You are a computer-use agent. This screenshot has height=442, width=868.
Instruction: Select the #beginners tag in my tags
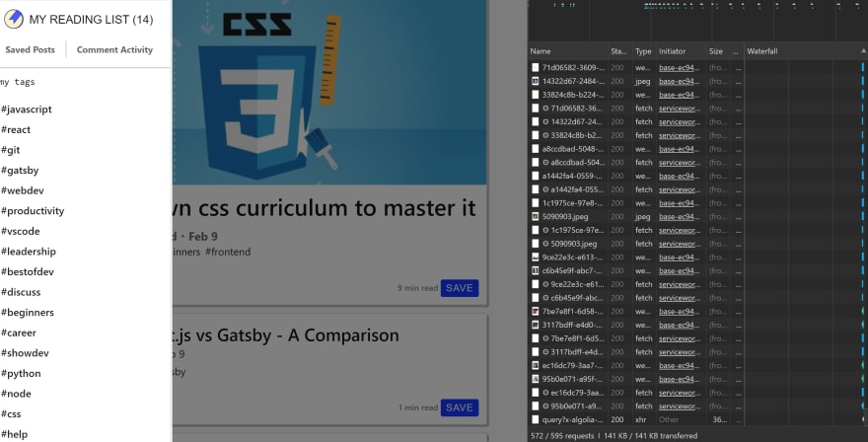(x=28, y=313)
